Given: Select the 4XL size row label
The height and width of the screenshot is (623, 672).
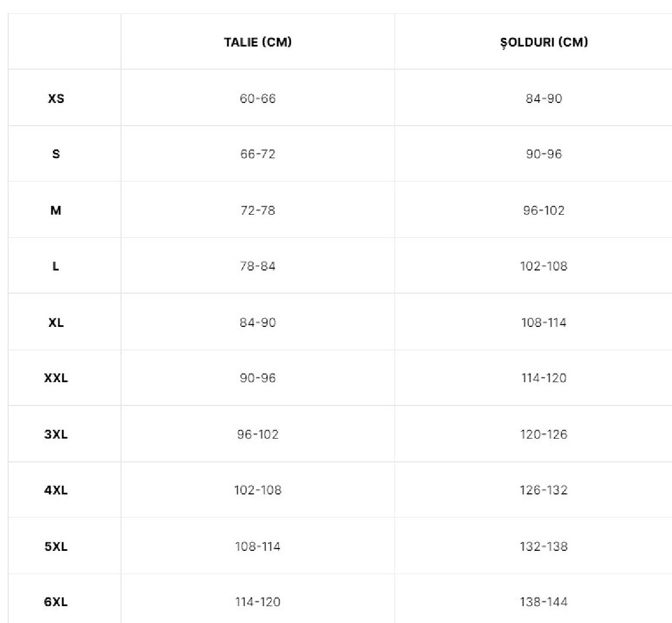Looking at the screenshot, I should click(56, 490).
